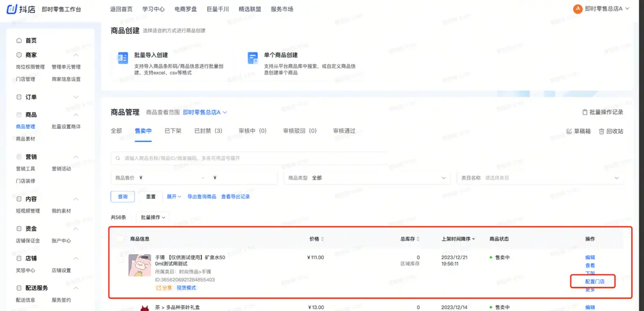
Task: Open 批量设置商详 in sidebar
Action: coord(66,127)
